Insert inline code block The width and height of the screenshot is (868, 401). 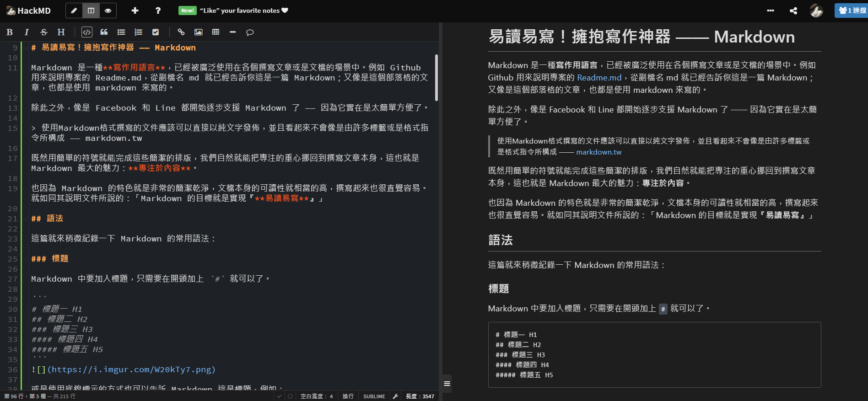(87, 32)
